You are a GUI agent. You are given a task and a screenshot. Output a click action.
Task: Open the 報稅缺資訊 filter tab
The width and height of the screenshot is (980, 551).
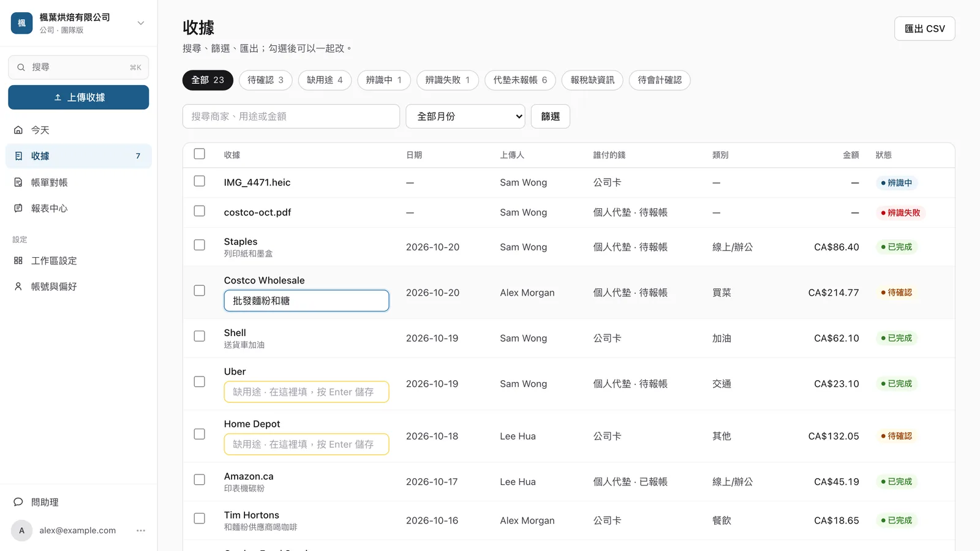point(592,80)
